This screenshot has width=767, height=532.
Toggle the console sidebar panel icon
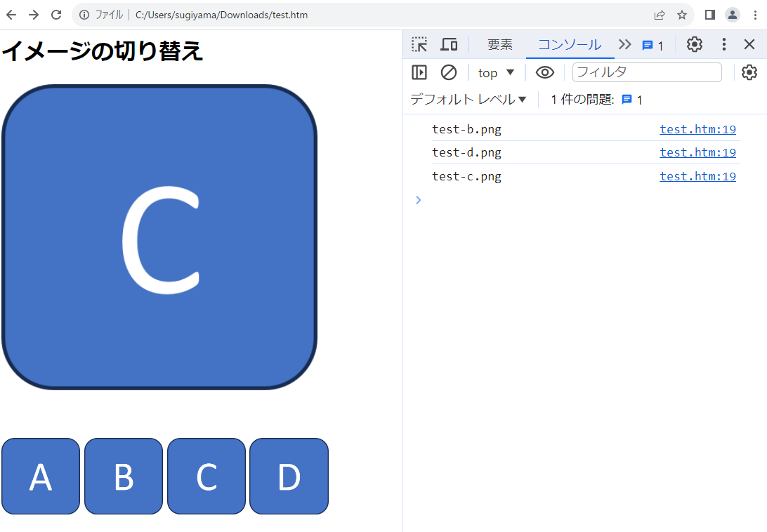[419, 72]
